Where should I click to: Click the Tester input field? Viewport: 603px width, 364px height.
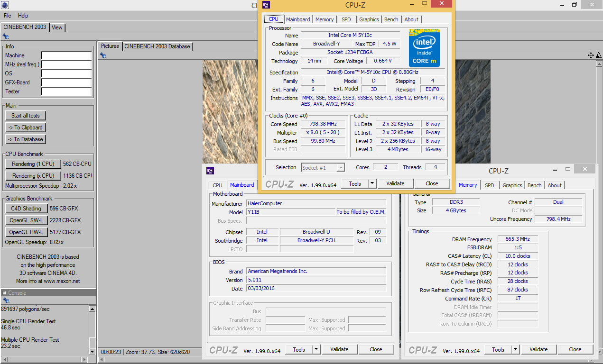click(x=66, y=91)
